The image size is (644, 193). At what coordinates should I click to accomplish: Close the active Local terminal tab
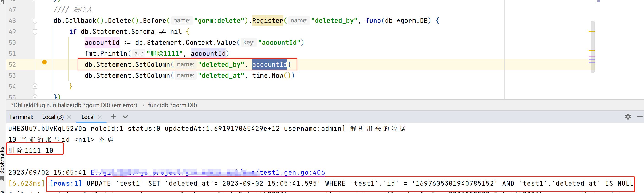pyautogui.click(x=100, y=117)
